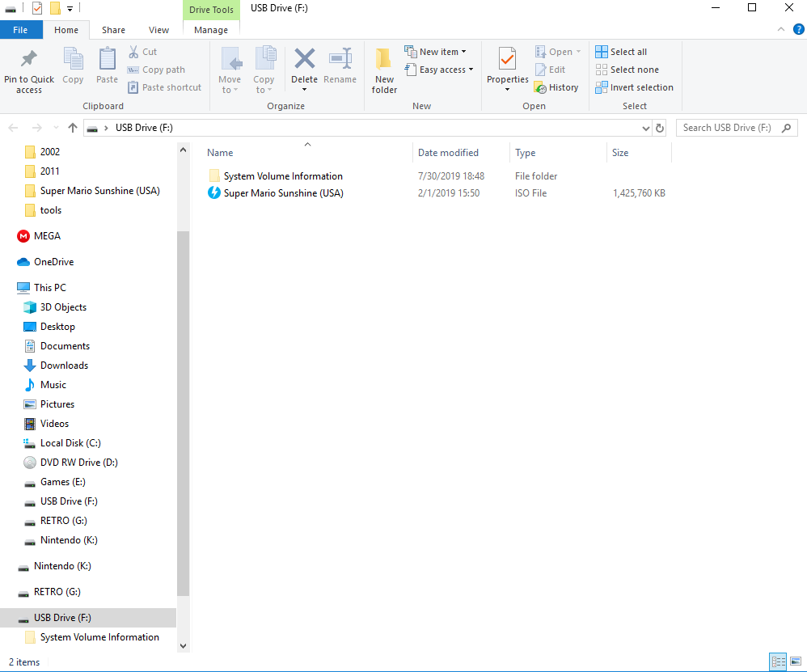Viewport: 807px width, 672px height.
Task: Switch to the Manage tab
Action: (x=211, y=30)
